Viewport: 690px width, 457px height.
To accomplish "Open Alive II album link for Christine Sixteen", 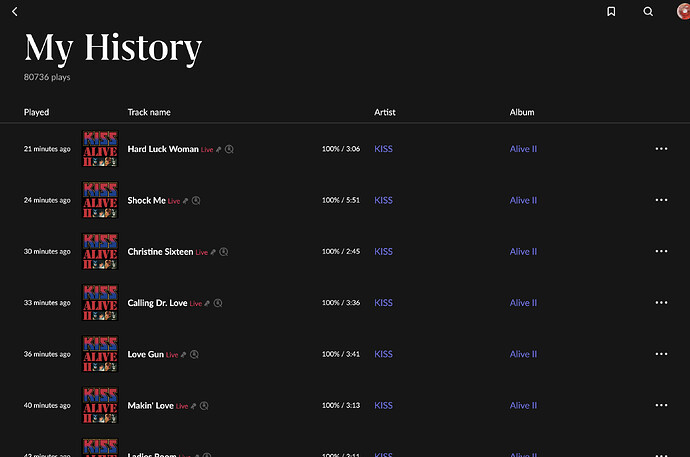I will (523, 252).
